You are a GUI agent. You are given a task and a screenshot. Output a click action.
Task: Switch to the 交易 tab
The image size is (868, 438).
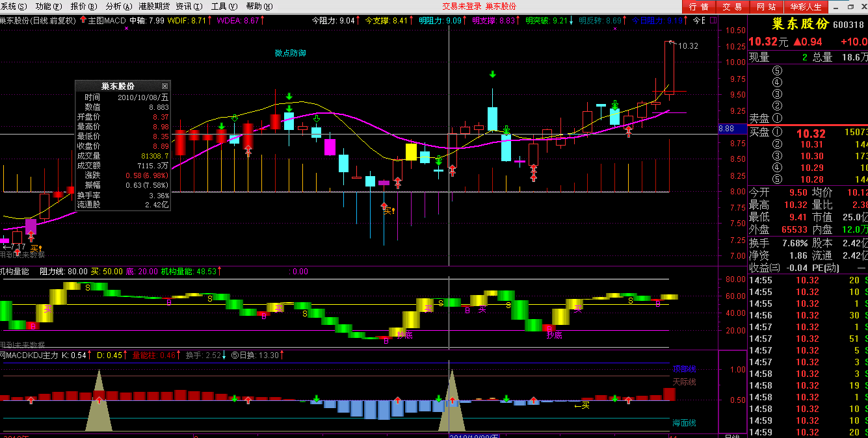pos(732,6)
